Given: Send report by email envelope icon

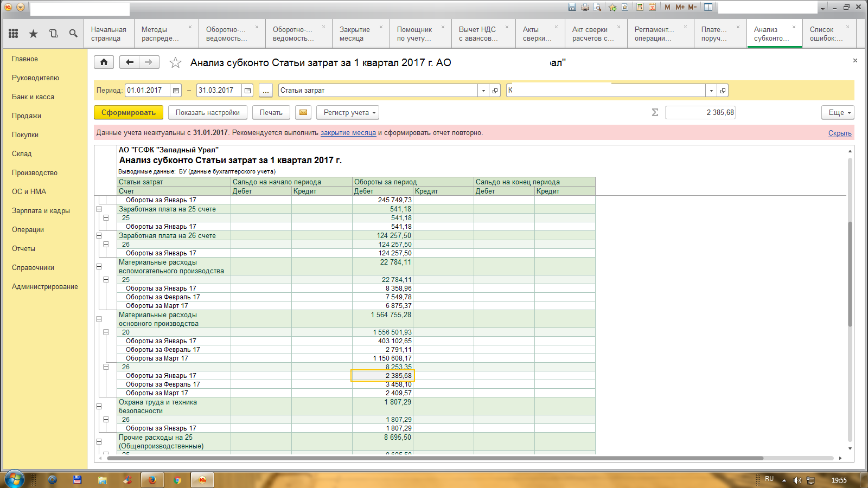Looking at the screenshot, I should 303,113.
